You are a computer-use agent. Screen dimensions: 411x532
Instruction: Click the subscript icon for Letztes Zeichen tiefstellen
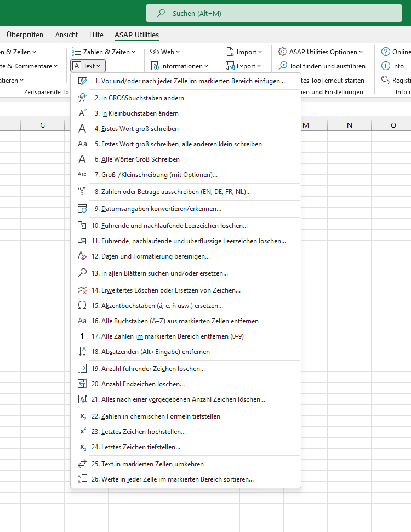[x=82, y=447]
